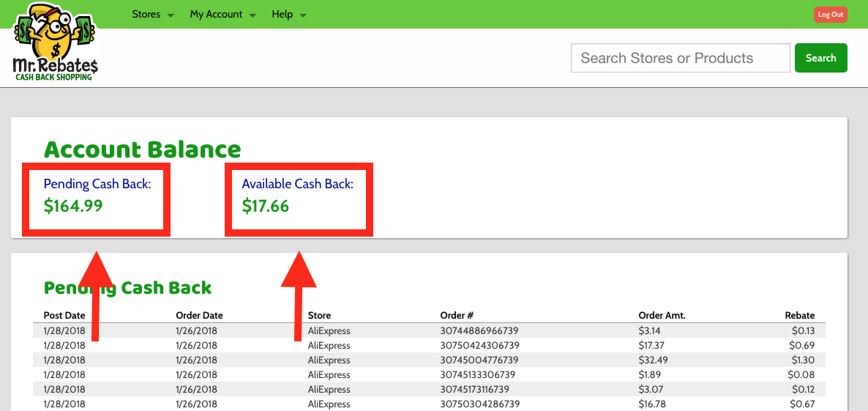The image size is (868, 411).
Task: Click the $32.49 order amount cell
Action: (x=651, y=360)
